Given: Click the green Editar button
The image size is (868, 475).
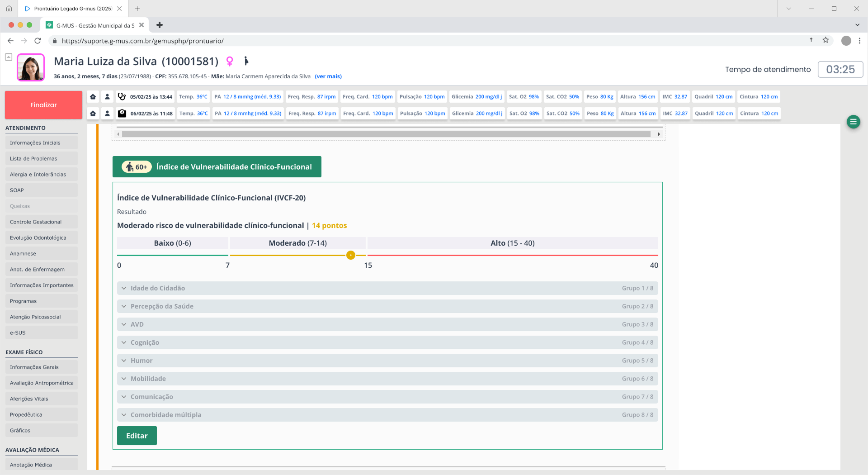Looking at the screenshot, I should [137, 436].
